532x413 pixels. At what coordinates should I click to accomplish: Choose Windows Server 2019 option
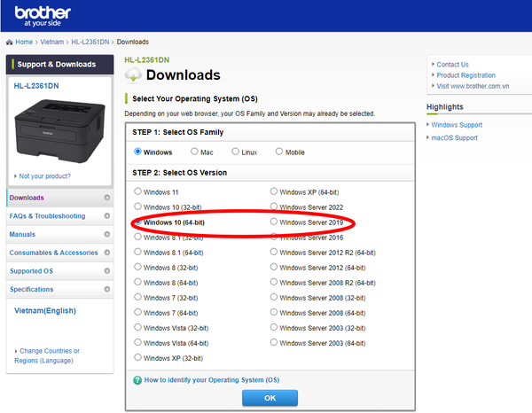coord(273,222)
